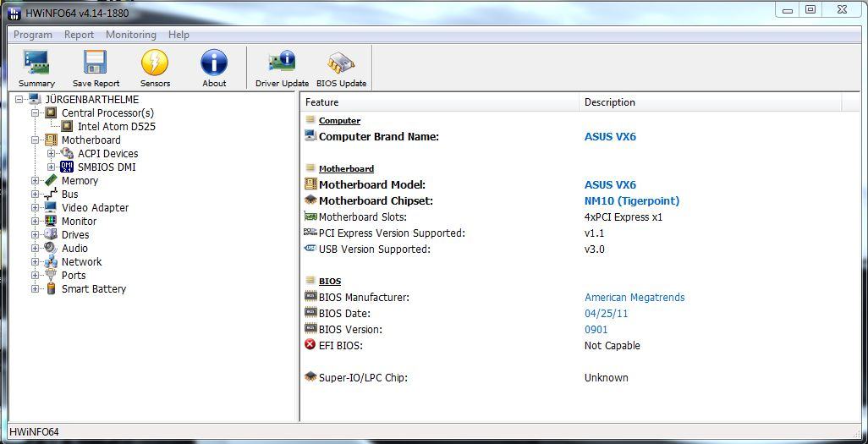
Task: Open the Program menu
Action: coord(33,35)
